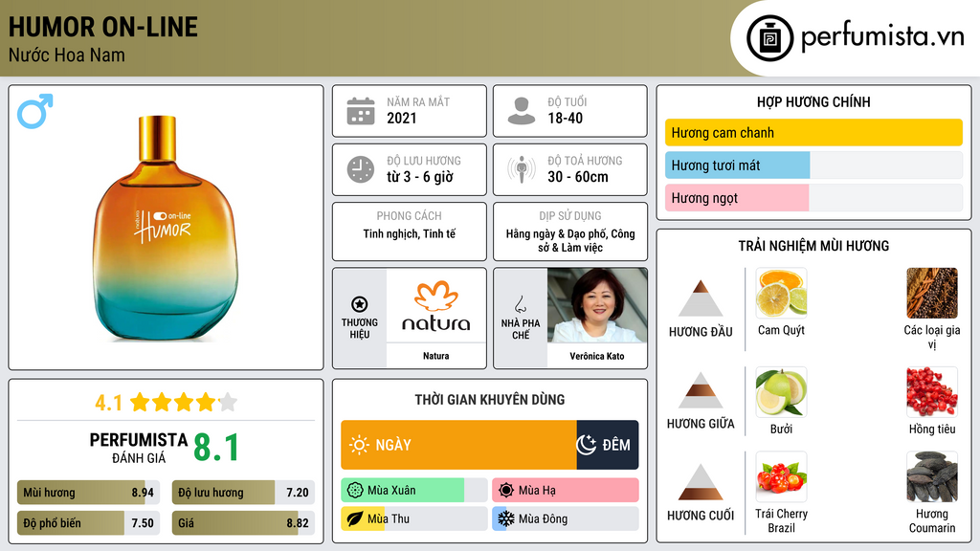Click the release year 2021 value

tap(402, 118)
